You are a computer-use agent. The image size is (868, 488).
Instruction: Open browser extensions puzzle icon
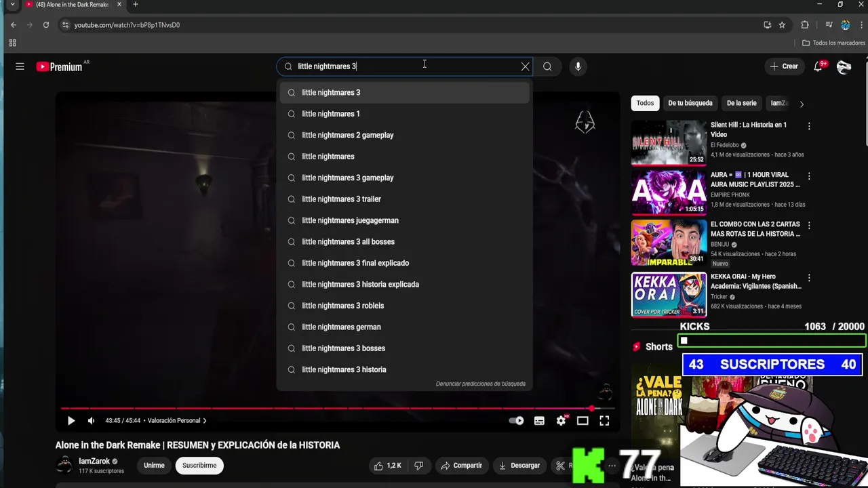click(x=805, y=25)
